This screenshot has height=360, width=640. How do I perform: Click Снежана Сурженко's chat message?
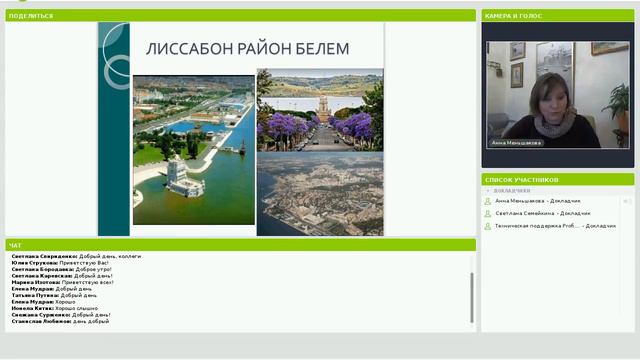click(61, 315)
